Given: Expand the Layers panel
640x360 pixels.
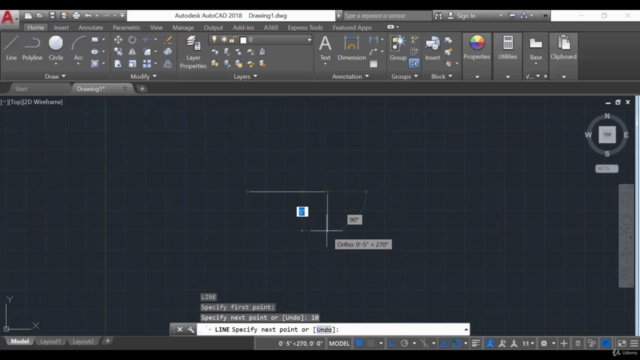Looking at the screenshot, I should (x=245, y=76).
